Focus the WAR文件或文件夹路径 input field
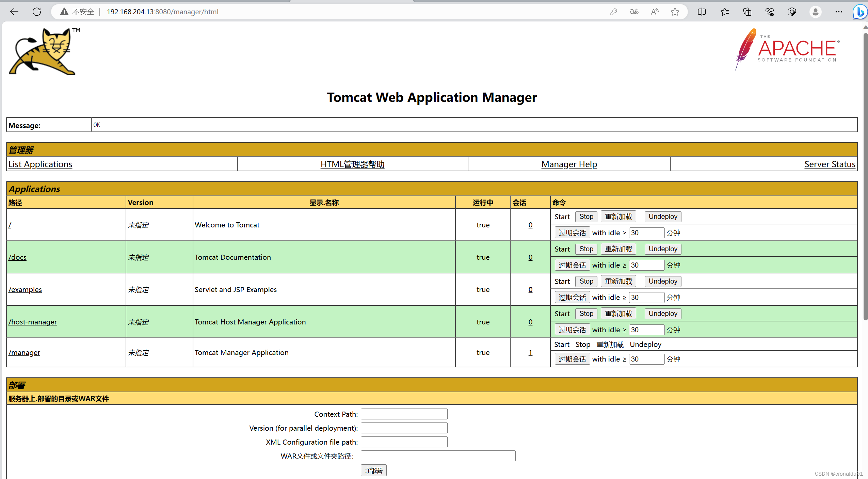868x479 pixels. tap(438, 456)
